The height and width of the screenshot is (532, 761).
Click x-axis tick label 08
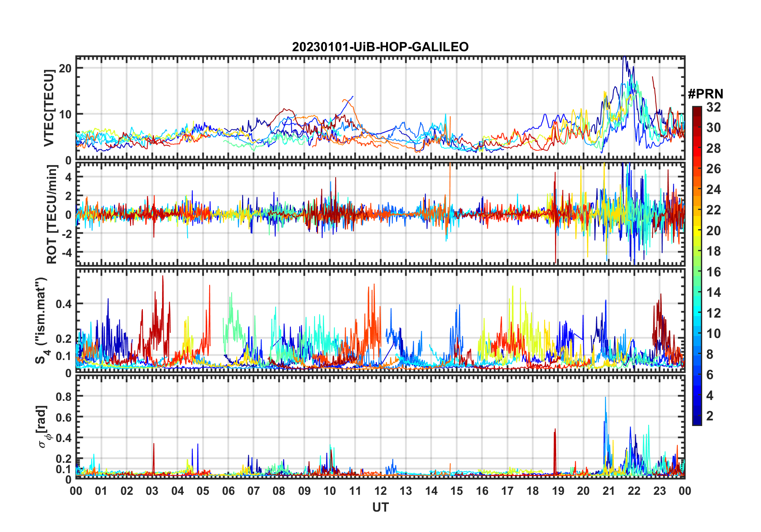click(279, 491)
